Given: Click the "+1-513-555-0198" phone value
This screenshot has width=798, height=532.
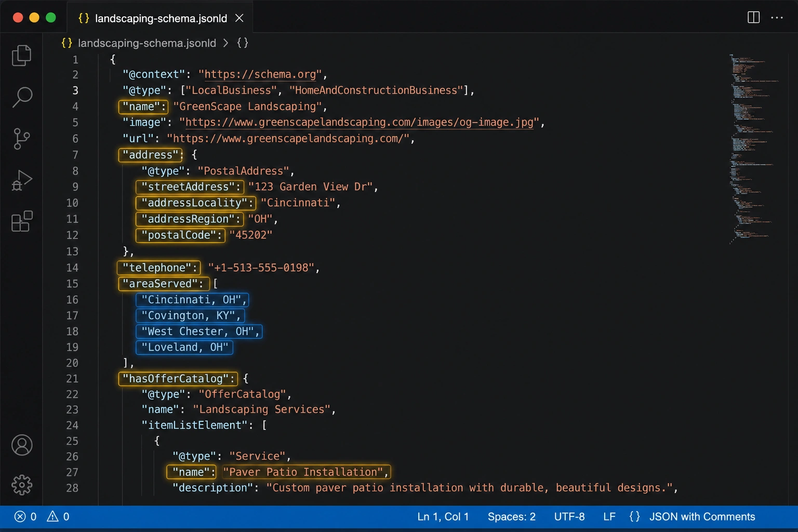Looking at the screenshot, I should pyautogui.click(x=261, y=268).
